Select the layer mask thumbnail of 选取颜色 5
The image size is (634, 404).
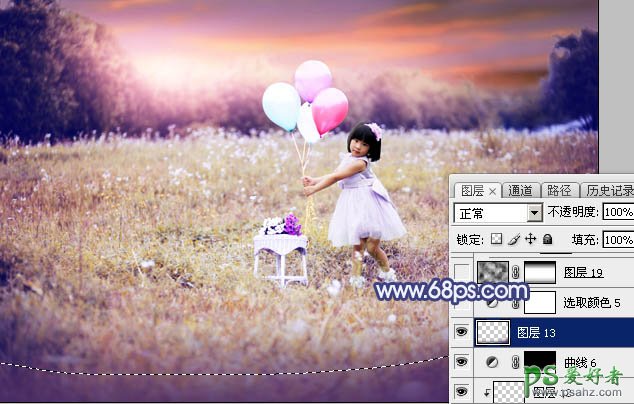(539, 301)
